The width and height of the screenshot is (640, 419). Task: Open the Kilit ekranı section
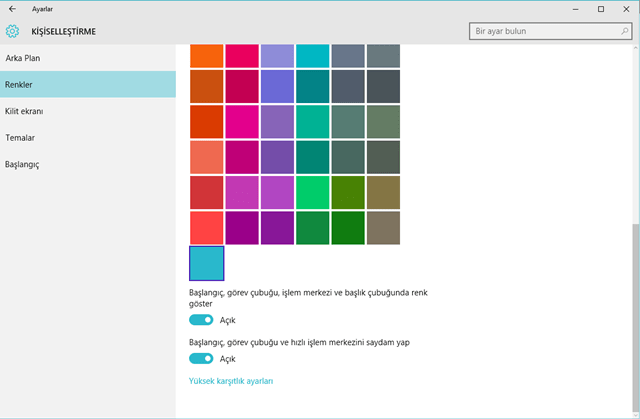[88, 111]
